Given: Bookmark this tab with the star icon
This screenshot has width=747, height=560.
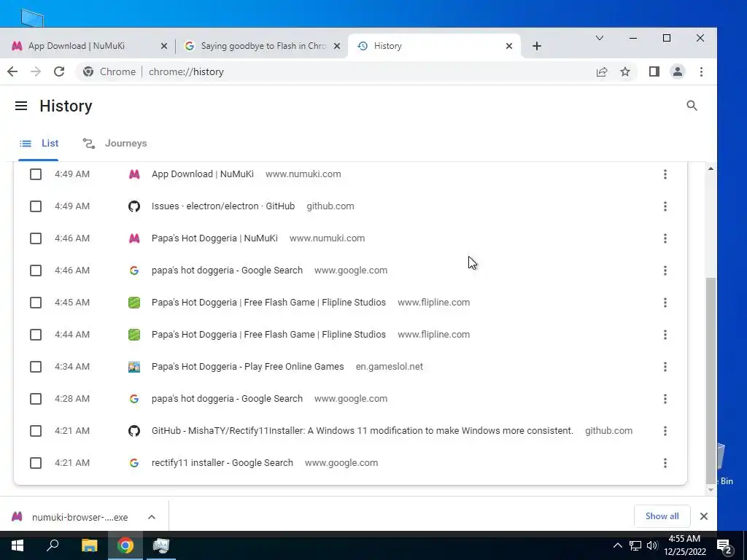Looking at the screenshot, I should coord(625,71).
